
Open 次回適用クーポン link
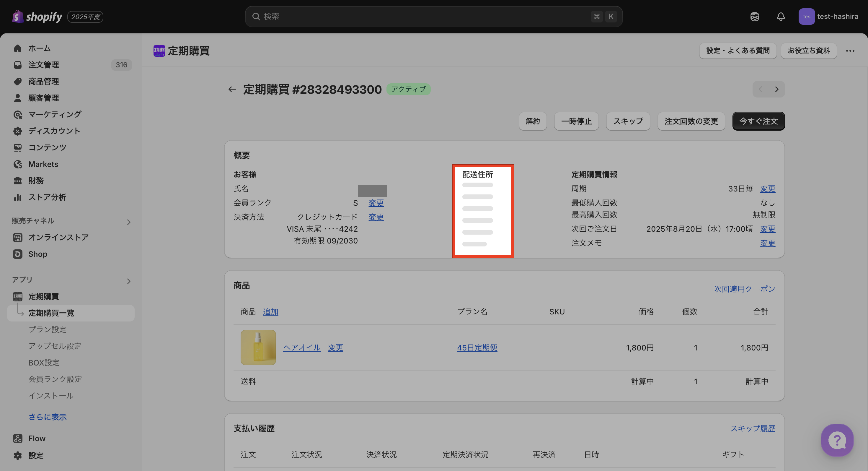[744, 289]
